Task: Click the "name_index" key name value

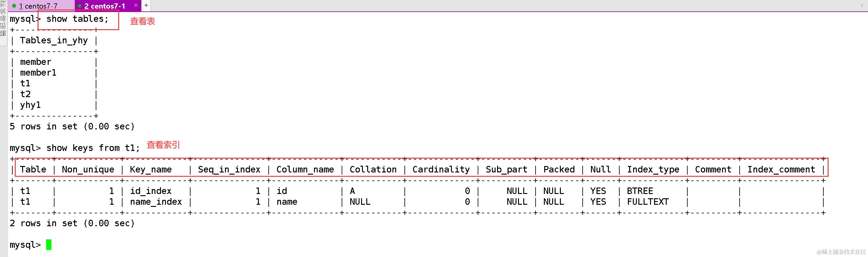Action: [x=156, y=202]
